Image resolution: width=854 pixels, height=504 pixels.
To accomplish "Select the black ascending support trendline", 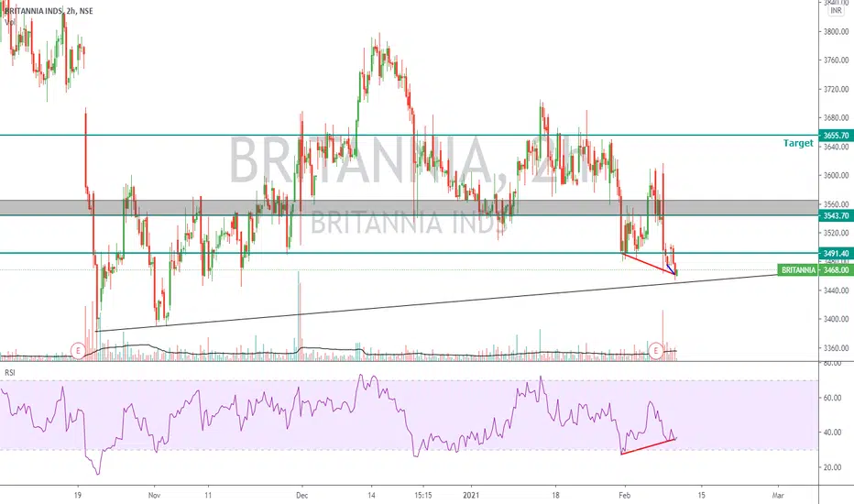I will [436, 303].
